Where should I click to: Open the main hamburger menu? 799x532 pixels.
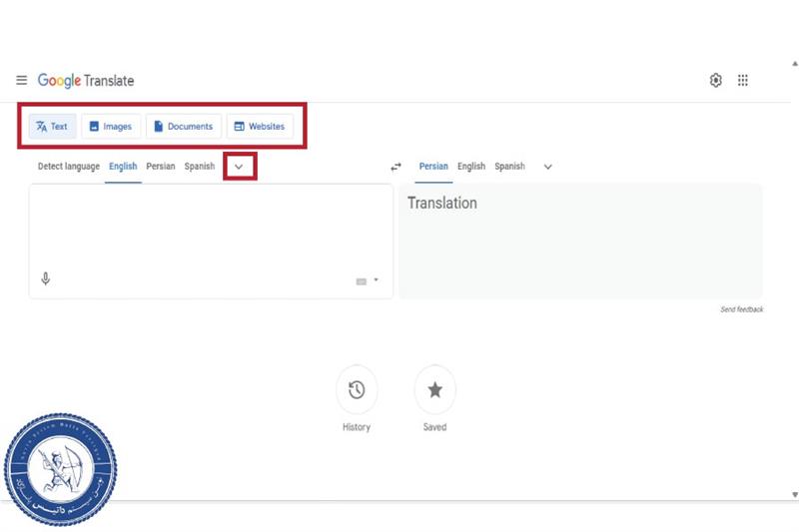(x=21, y=80)
